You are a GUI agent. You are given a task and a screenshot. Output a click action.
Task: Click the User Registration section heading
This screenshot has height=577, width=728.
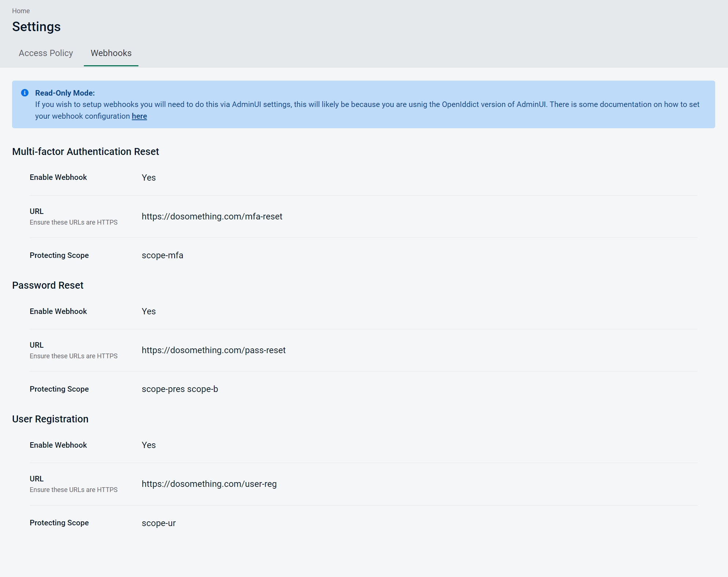pos(50,419)
